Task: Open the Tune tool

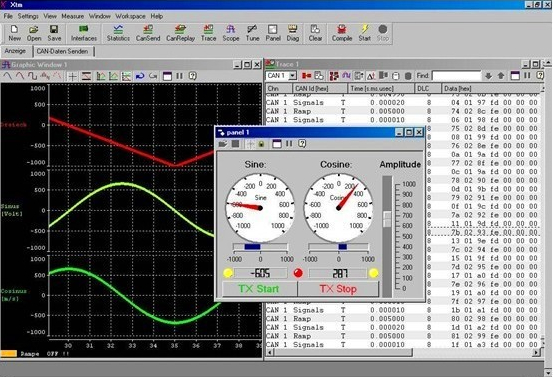Action: tap(252, 33)
